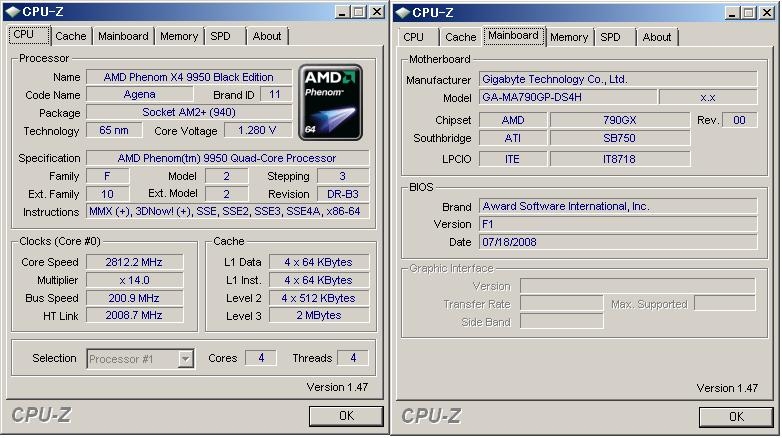The width and height of the screenshot is (782, 438).
Task: Open the About tab in the right window
Action: click(x=657, y=37)
